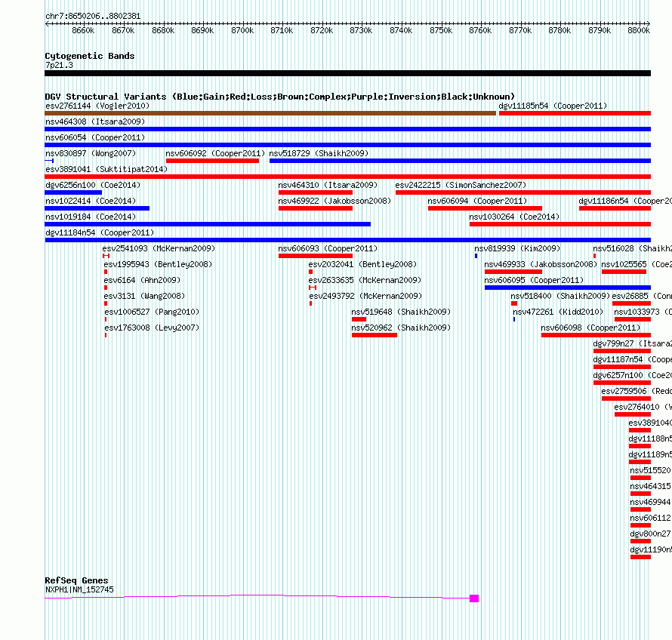Open variant nsv606098 (Cooper2011)

click(596, 335)
